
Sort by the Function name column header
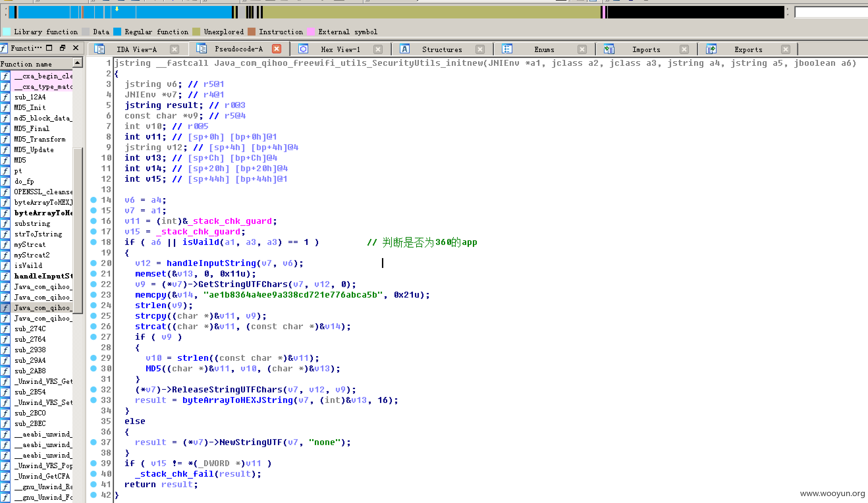(36, 64)
